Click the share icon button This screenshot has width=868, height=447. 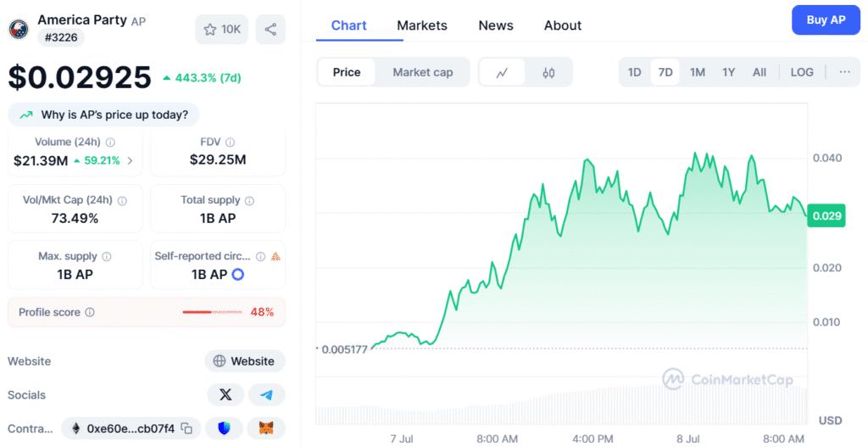pos(270,30)
